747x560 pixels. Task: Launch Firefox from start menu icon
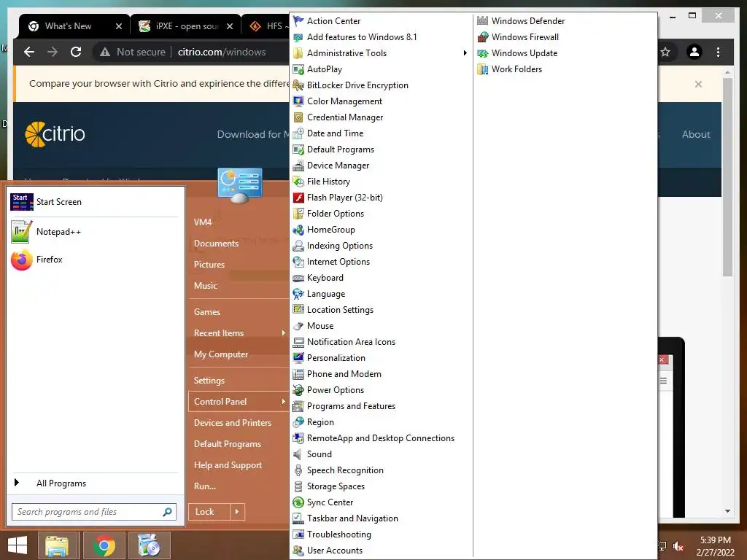(x=22, y=260)
